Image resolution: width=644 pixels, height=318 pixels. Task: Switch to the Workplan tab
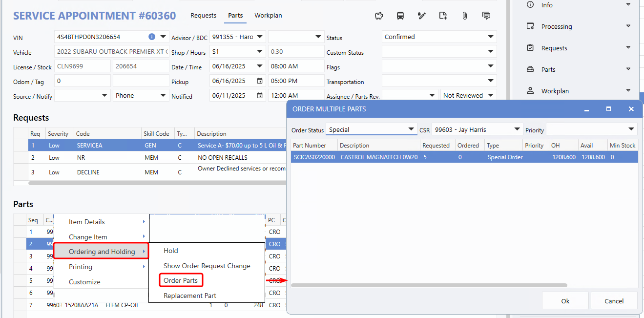click(x=268, y=16)
